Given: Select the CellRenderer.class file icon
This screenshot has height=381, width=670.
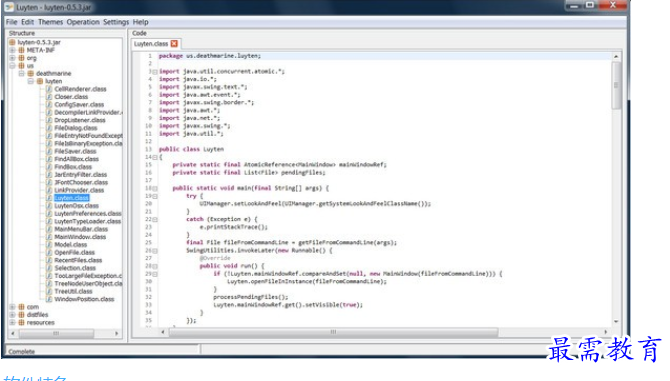Looking at the screenshot, I should coord(49,89).
